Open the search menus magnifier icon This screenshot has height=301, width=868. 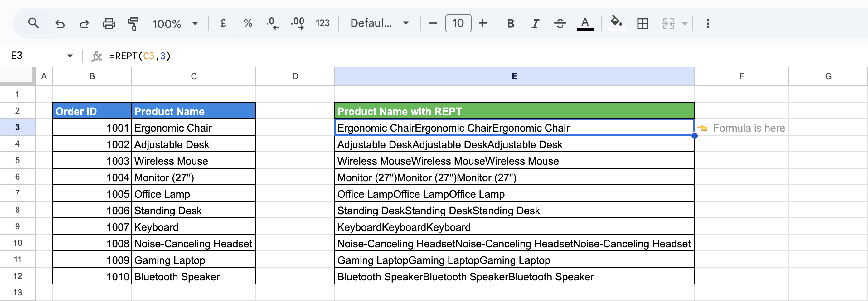(33, 23)
